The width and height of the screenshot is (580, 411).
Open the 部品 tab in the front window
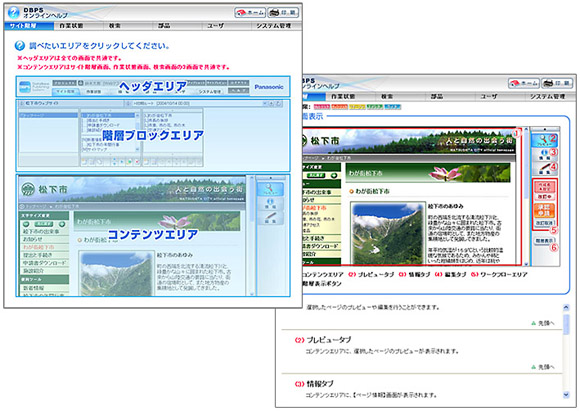coord(164,26)
